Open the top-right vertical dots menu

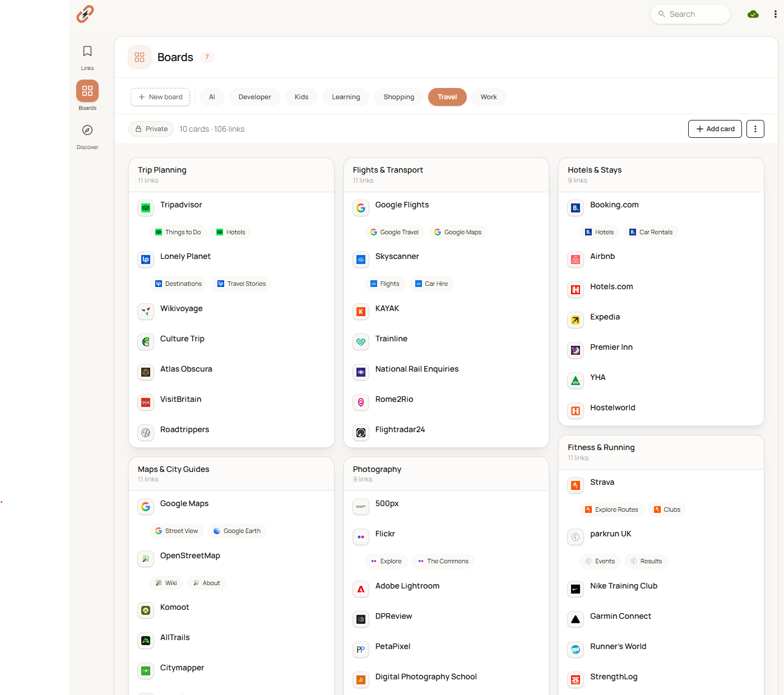tap(776, 14)
